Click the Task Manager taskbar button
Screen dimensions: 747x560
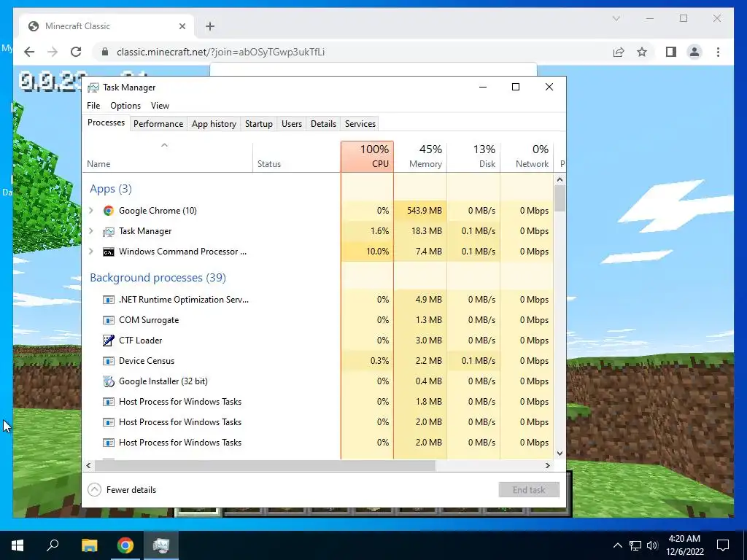click(x=161, y=545)
